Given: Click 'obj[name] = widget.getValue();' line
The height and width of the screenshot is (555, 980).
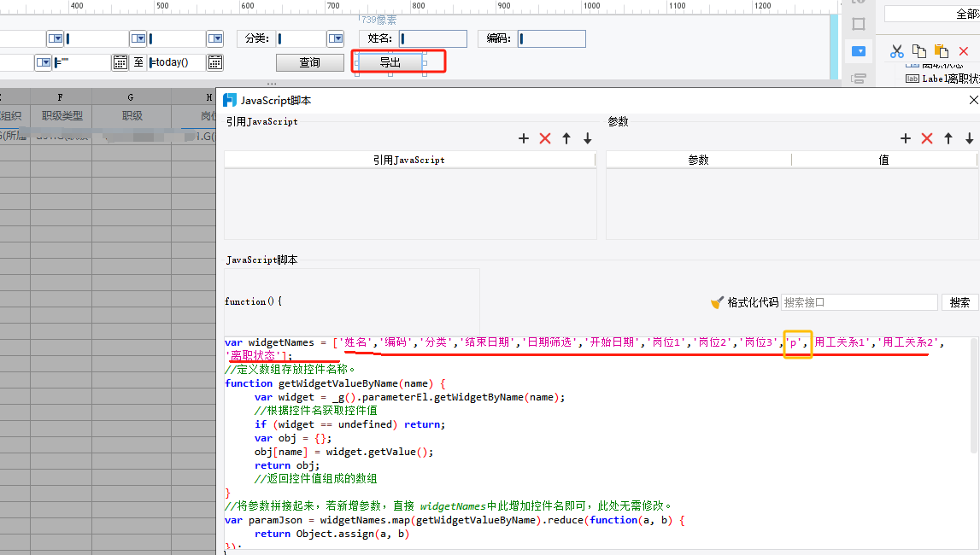Looking at the screenshot, I should 343,452.
